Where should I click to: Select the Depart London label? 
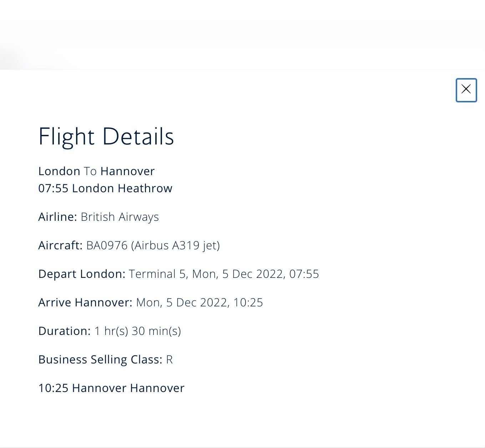(x=81, y=274)
